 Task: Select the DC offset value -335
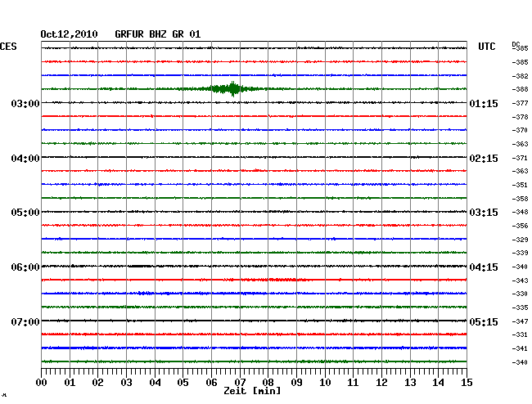(520, 307)
